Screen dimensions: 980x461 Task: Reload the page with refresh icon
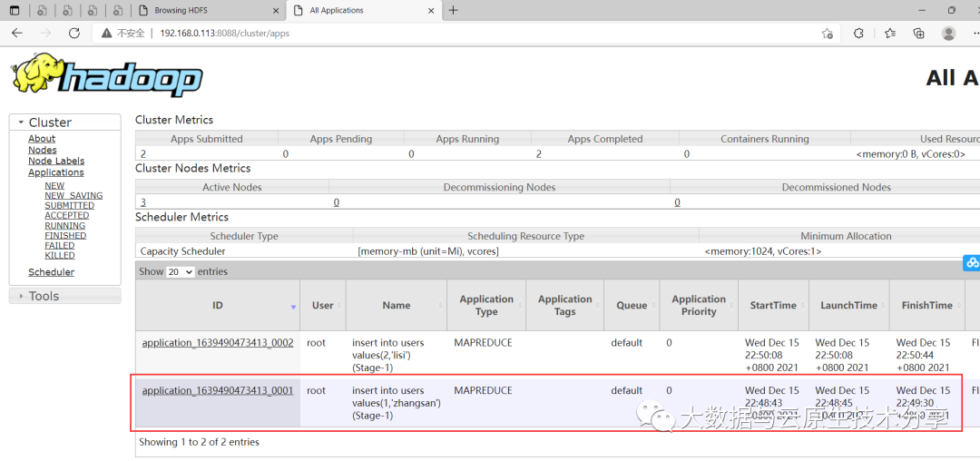(74, 33)
